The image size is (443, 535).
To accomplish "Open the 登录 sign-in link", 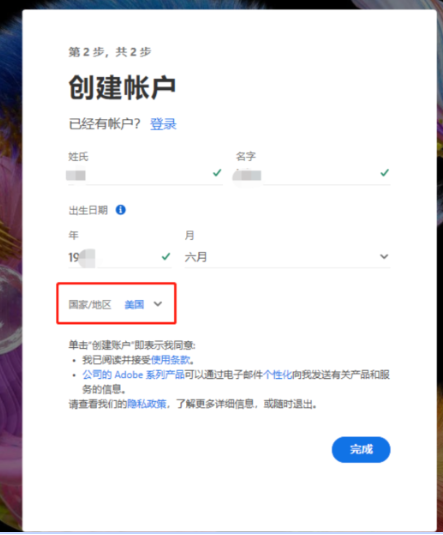I will (163, 124).
